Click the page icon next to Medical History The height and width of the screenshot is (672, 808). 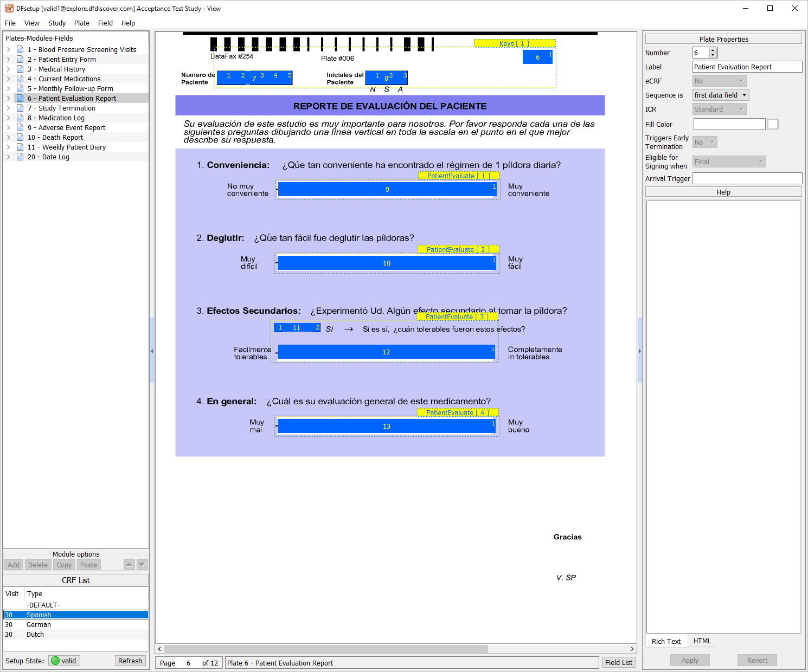pyautogui.click(x=20, y=69)
